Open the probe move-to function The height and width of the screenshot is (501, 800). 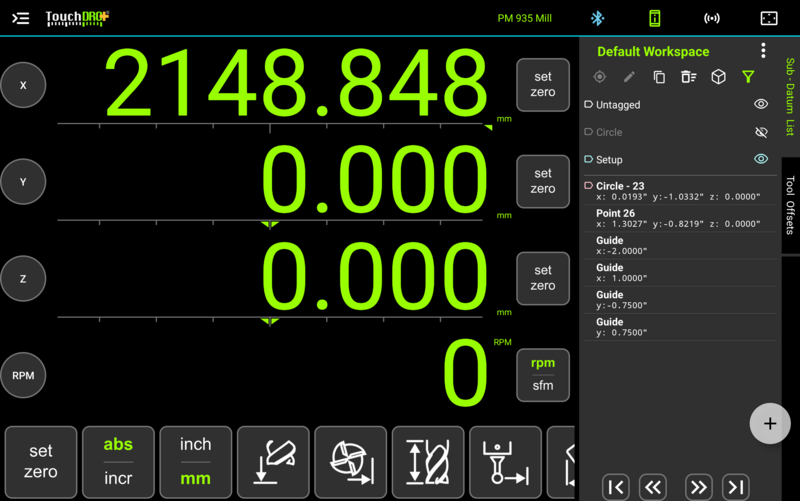click(x=506, y=462)
